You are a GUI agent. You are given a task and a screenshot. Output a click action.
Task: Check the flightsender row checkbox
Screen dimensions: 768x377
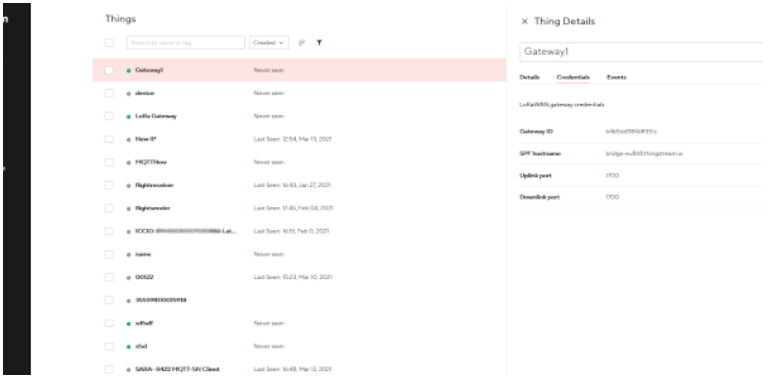pos(109,209)
